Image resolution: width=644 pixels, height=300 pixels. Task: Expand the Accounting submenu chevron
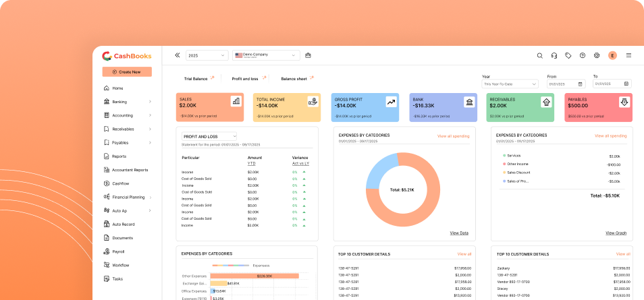tap(150, 115)
